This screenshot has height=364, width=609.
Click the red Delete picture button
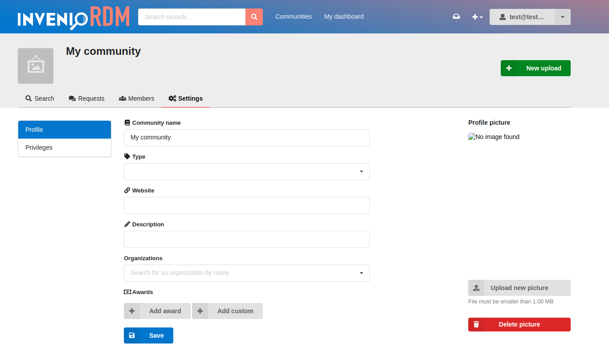tap(519, 324)
